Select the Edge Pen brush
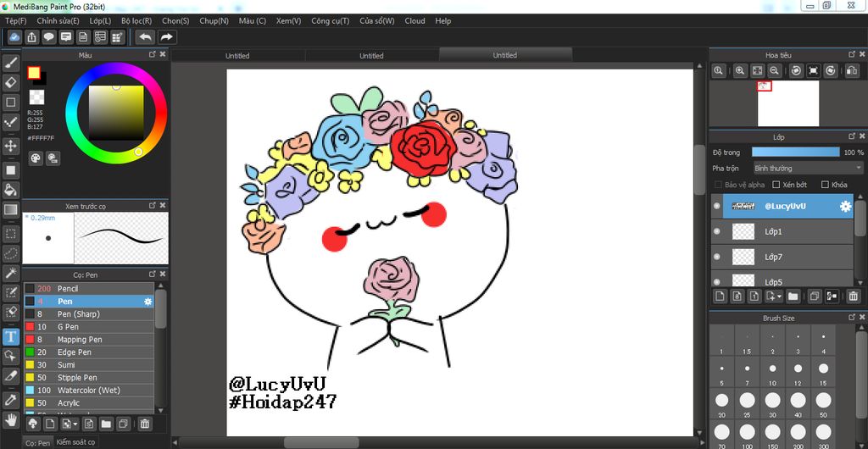868x449 pixels. [x=89, y=352]
